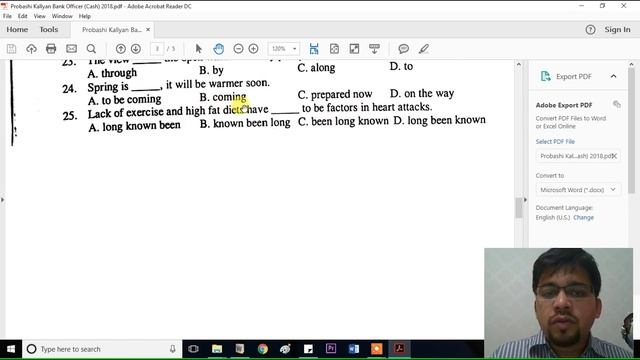Screen dimensions: 640x360
Task: Click the option 'D. on the way'
Action: coord(422,93)
